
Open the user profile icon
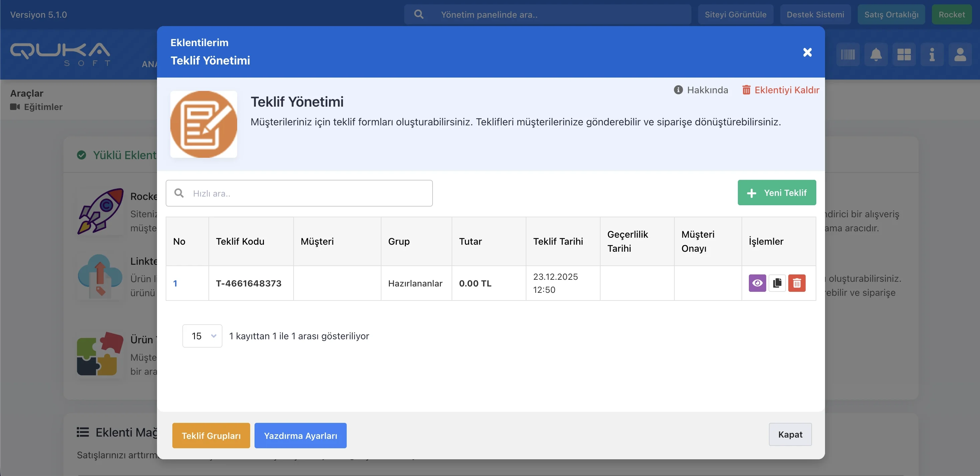pos(960,54)
